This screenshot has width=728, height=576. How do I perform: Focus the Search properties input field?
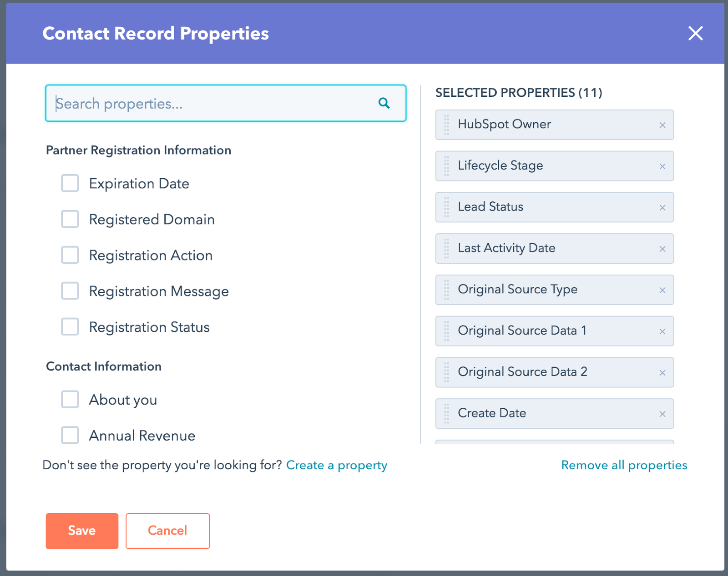tap(226, 103)
